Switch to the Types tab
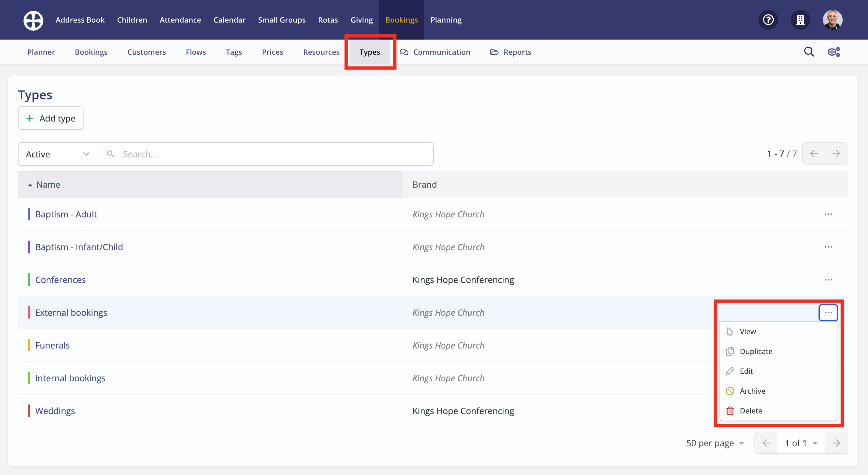Viewport: 868px width, 475px height. pyautogui.click(x=370, y=52)
